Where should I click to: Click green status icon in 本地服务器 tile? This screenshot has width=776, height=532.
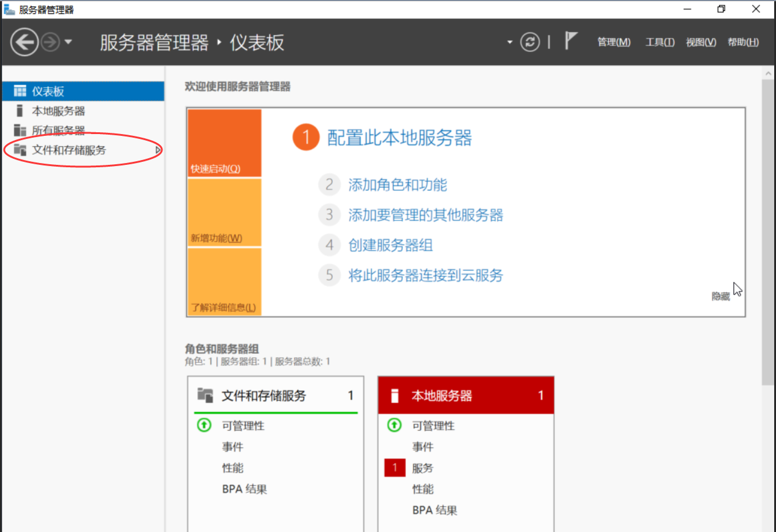pyautogui.click(x=394, y=425)
